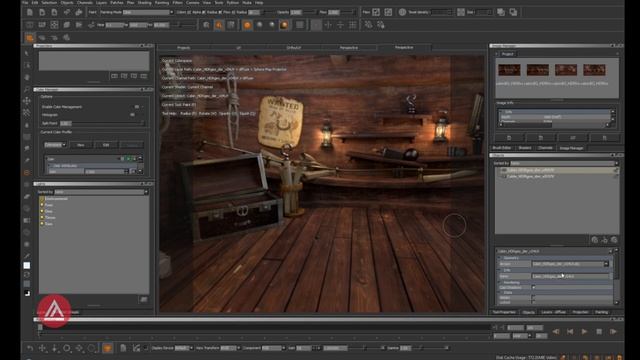Click the Name input field in properties

coord(571,276)
